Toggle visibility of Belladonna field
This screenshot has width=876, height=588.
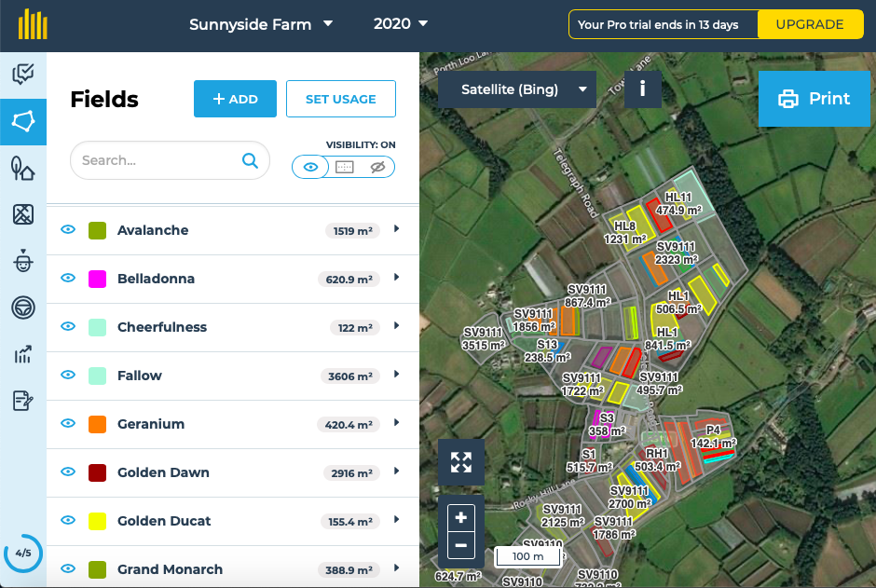click(x=68, y=278)
